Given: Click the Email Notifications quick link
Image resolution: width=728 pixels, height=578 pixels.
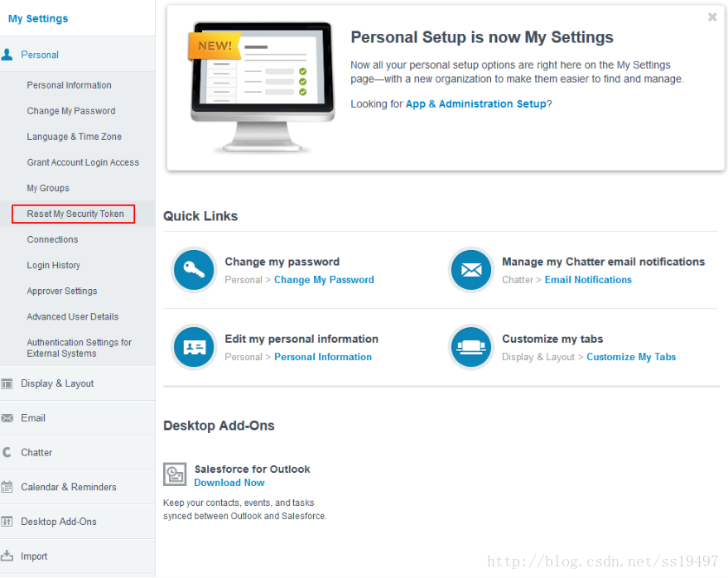Looking at the screenshot, I should (x=588, y=280).
